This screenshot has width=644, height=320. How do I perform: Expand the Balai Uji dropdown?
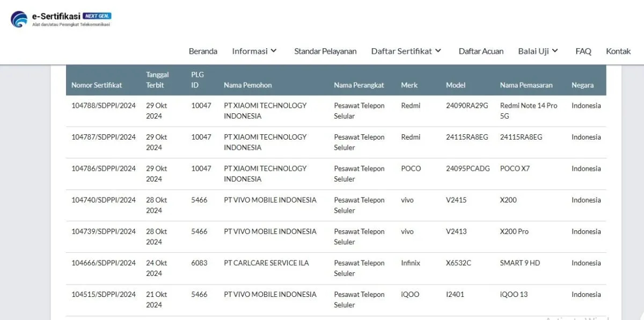[538, 51]
